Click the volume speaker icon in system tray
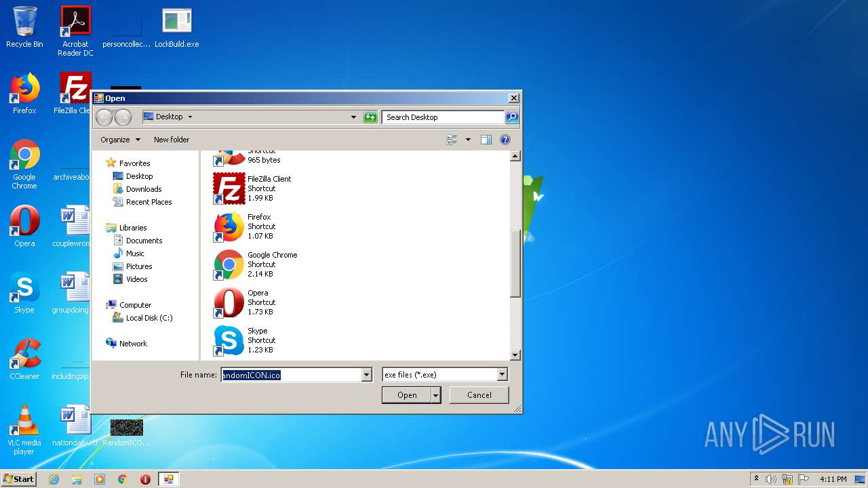Viewport: 868px width, 488px height. tap(771, 479)
